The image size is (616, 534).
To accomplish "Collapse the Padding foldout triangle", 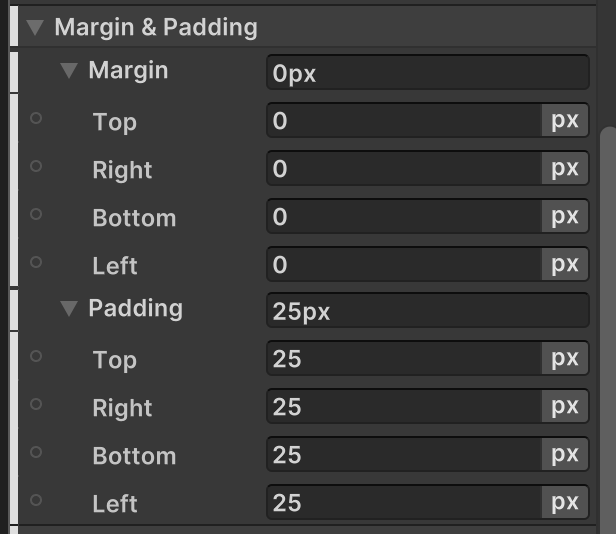I will click(x=69, y=309).
